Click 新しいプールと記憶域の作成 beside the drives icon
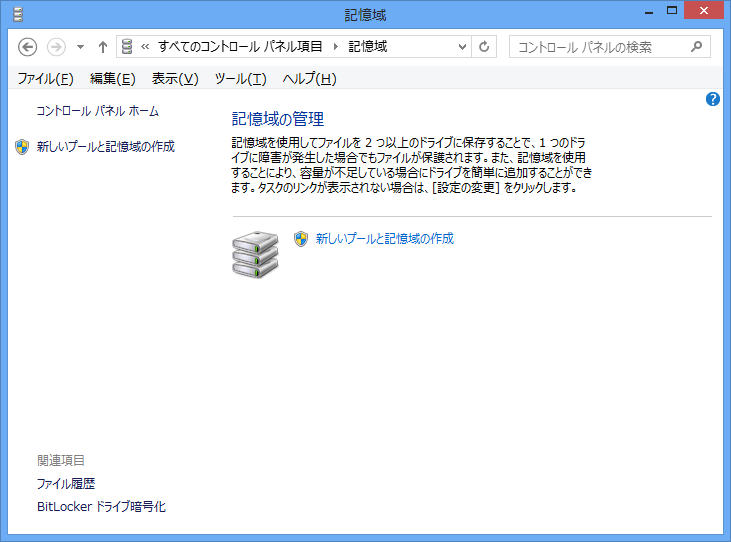731x542 pixels. (384, 239)
